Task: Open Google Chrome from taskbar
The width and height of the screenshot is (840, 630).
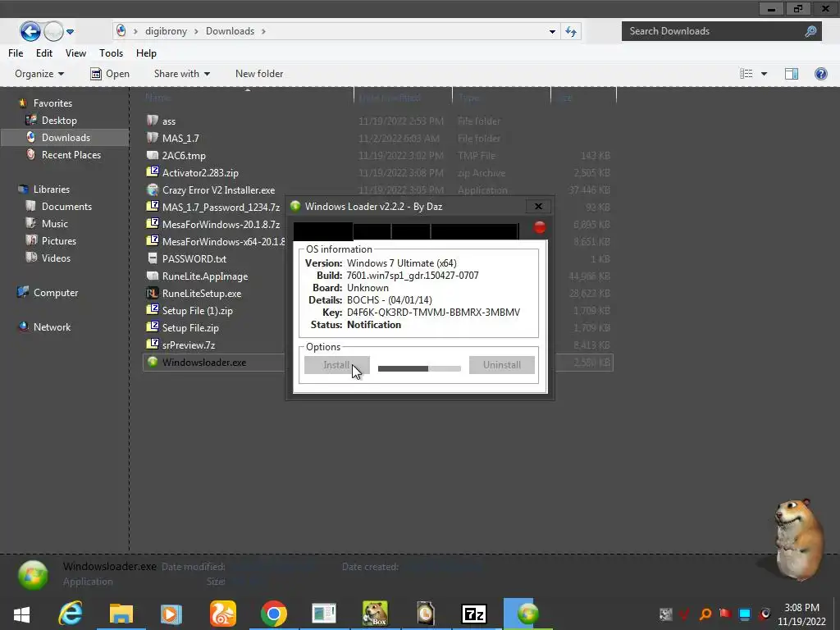Action: (x=274, y=614)
